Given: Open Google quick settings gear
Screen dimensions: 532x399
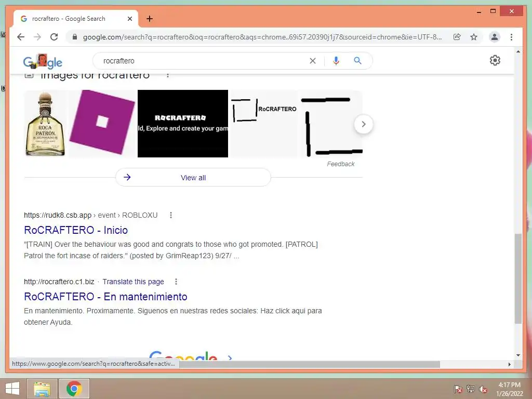Looking at the screenshot, I should 495,60.
